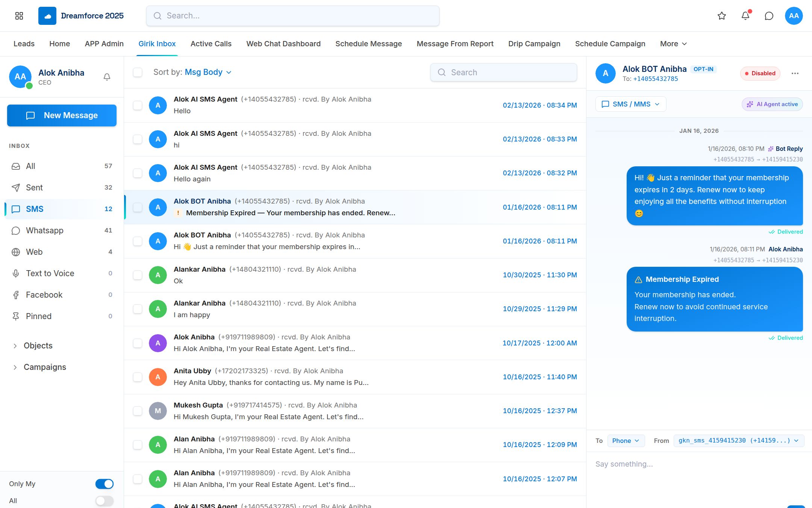
Task: Check the box for 'Hello again' message
Action: pyautogui.click(x=138, y=173)
